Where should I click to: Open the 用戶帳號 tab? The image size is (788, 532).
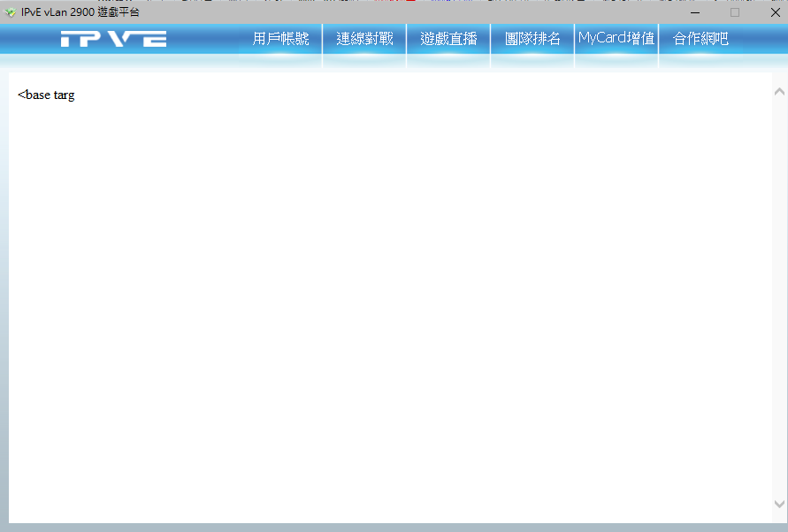pos(280,39)
